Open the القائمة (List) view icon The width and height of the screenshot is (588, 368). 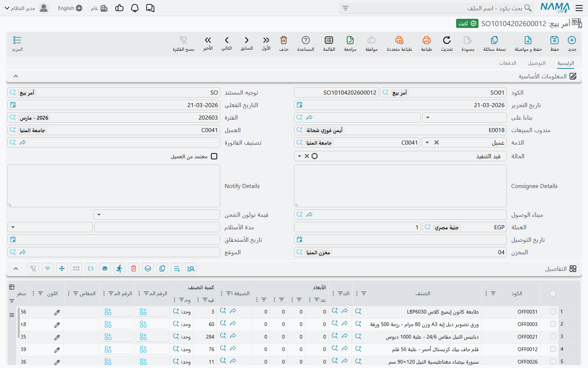[329, 40]
